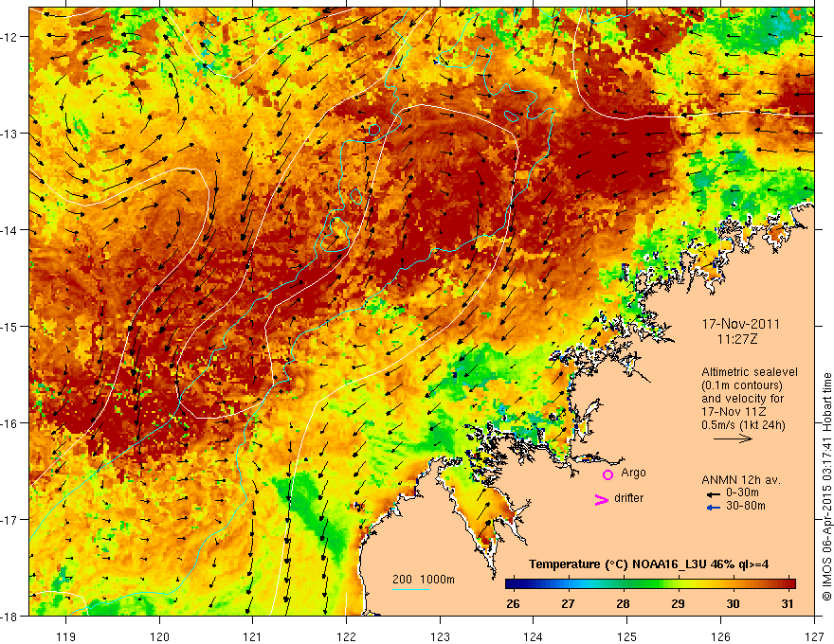Click latitude axis label "-12"
The height and width of the screenshot is (644, 834).
click(10, 37)
